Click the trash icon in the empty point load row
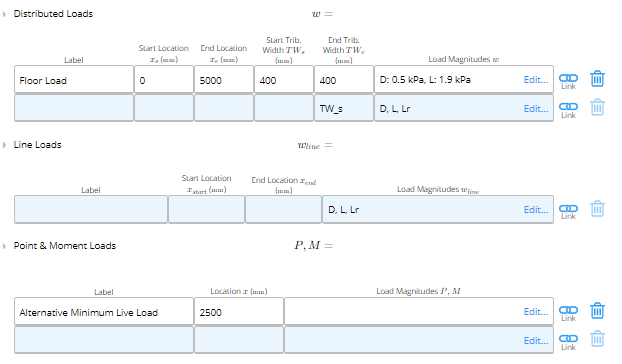622x364 pixels. [597, 339]
